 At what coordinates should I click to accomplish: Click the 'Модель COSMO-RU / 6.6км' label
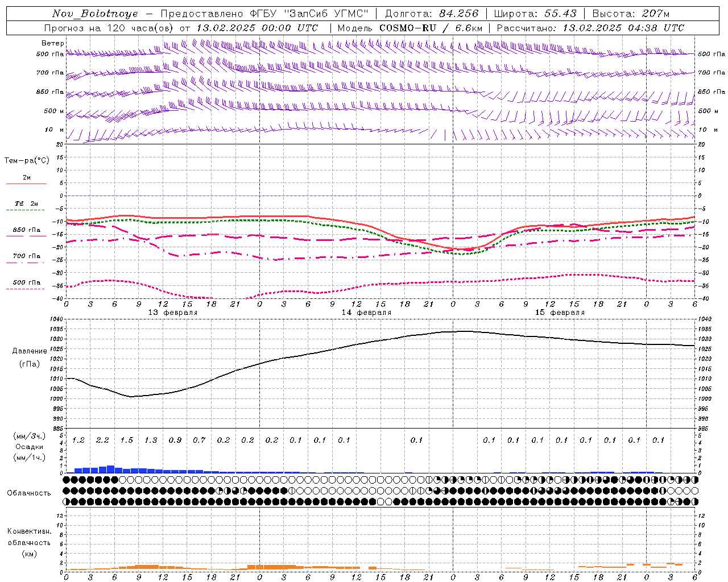tap(409, 28)
